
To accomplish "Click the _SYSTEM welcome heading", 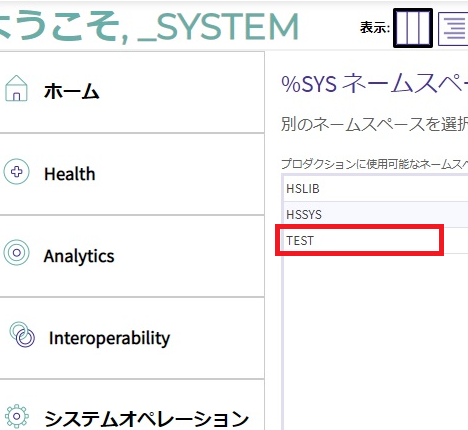I will [218, 27].
